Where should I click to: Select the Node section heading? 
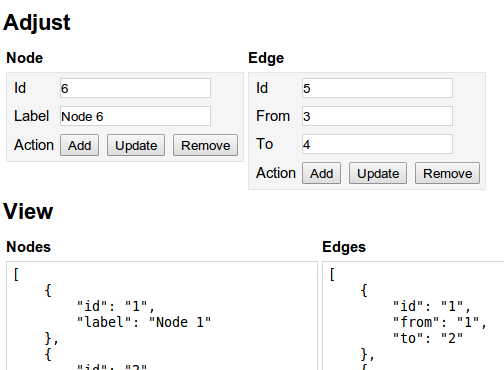coord(25,58)
